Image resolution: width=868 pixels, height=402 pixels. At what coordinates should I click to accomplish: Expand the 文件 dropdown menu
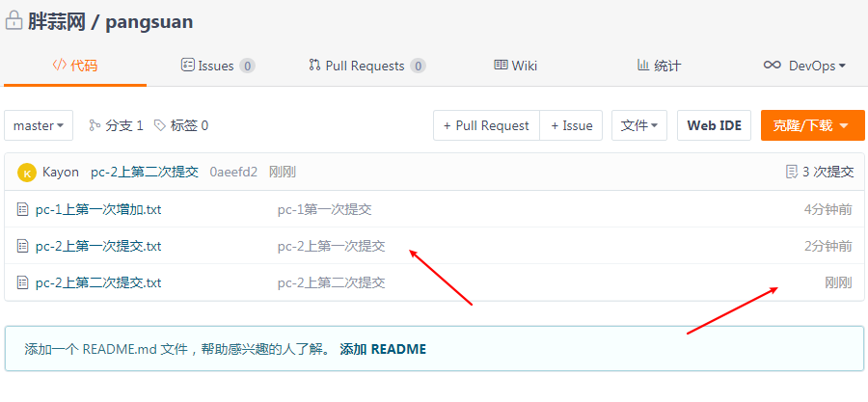click(x=638, y=125)
